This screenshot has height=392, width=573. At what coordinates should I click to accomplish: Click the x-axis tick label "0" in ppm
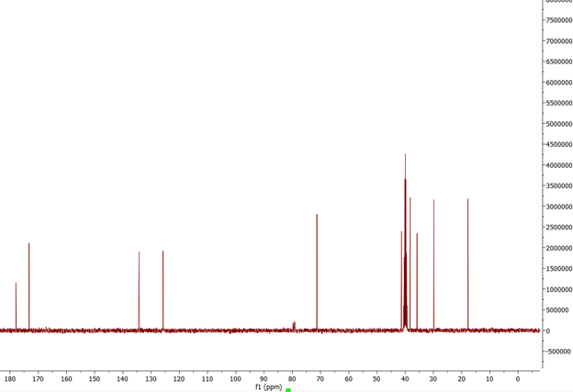point(518,379)
